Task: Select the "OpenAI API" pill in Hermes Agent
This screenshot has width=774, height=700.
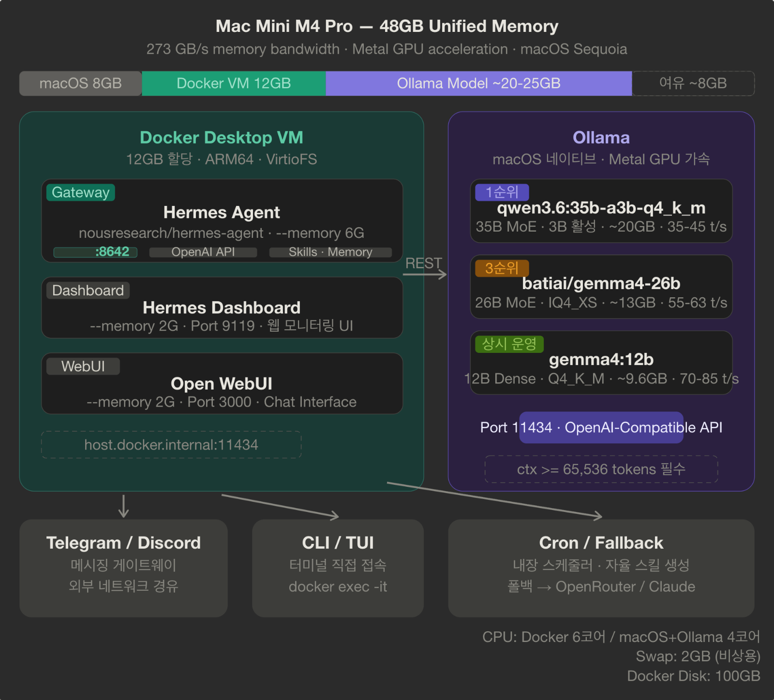Action: [203, 252]
